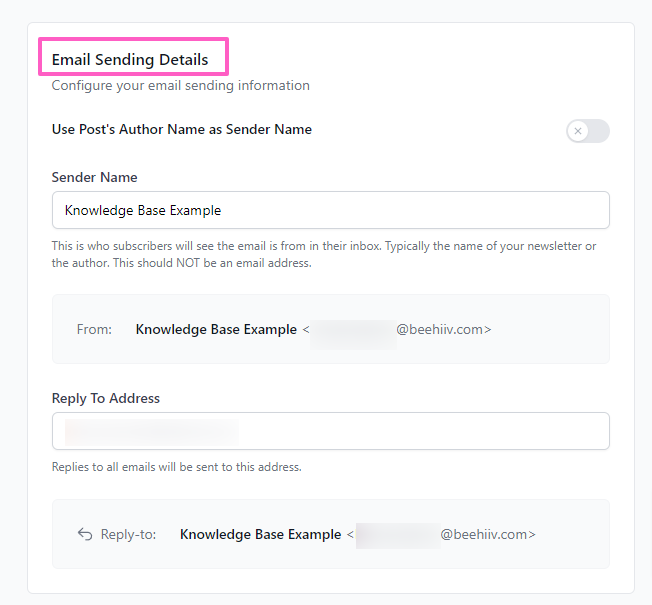Click the bold sender name in From preview

(216, 329)
